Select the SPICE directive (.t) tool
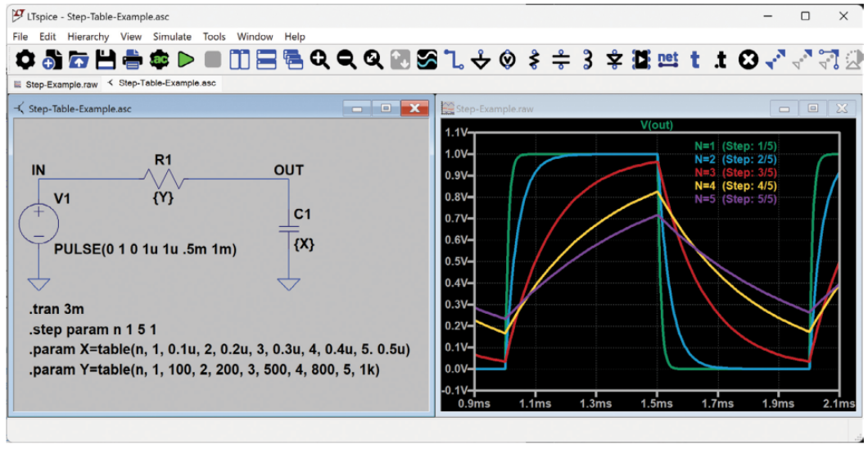 click(721, 59)
